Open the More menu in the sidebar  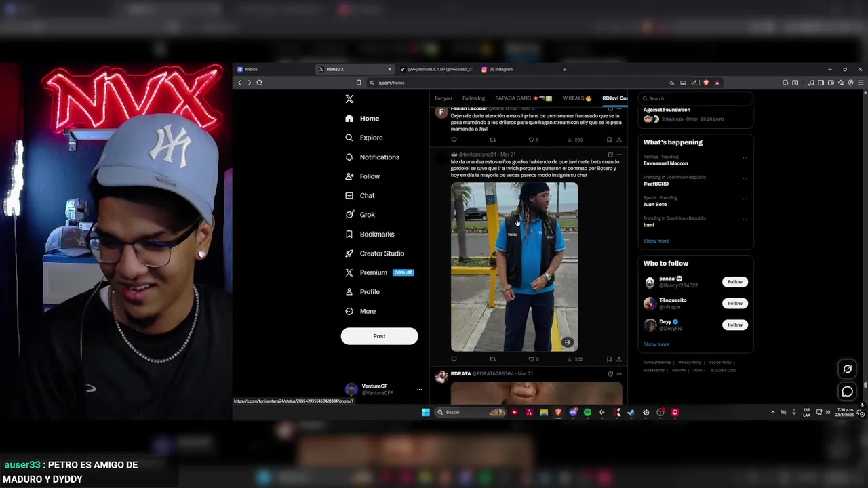pos(360,312)
